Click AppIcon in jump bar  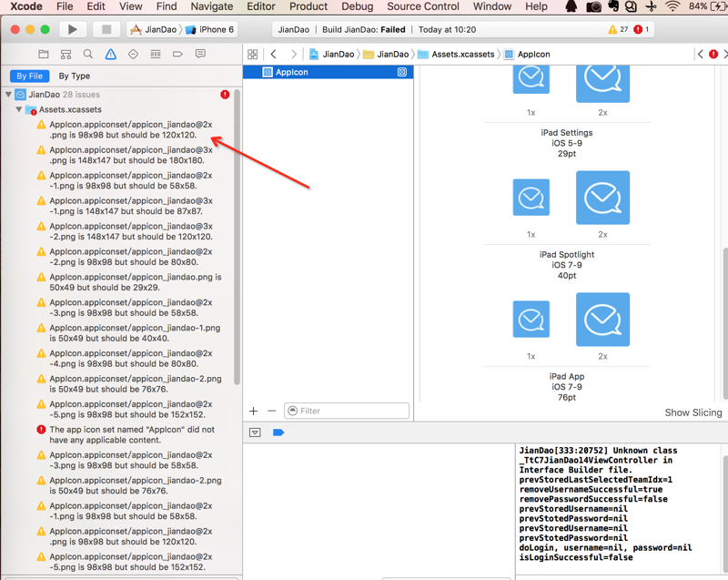point(528,55)
